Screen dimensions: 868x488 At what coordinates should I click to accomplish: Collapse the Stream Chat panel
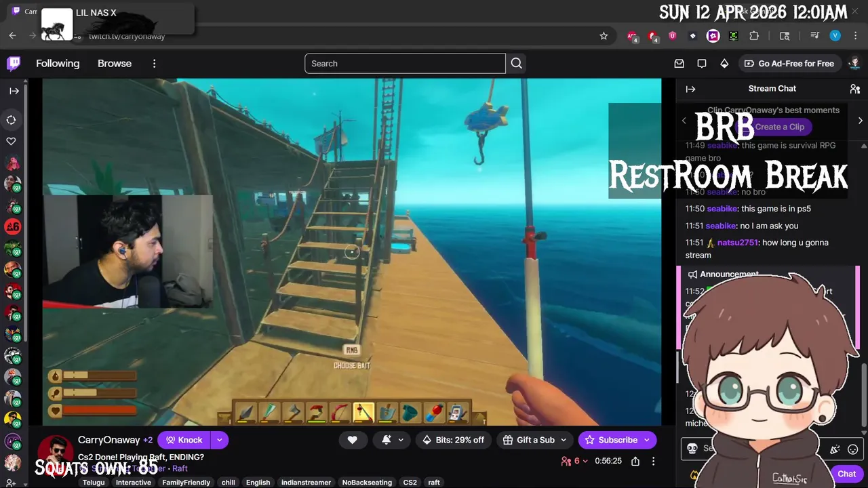tap(690, 89)
